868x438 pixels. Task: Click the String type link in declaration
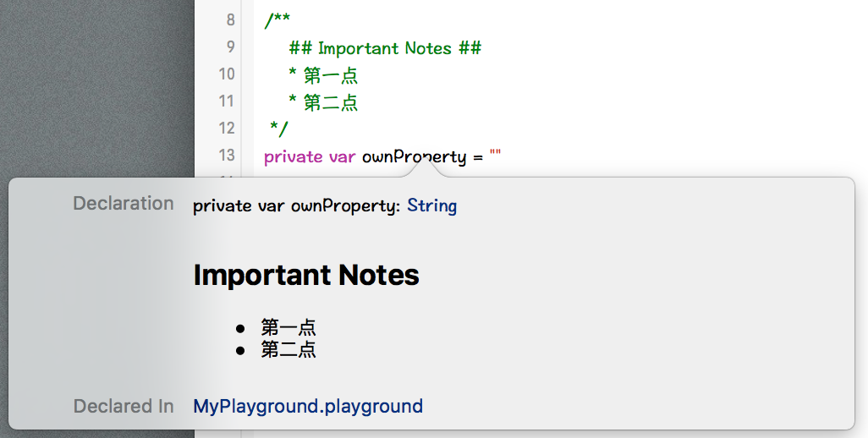coord(431,205)
